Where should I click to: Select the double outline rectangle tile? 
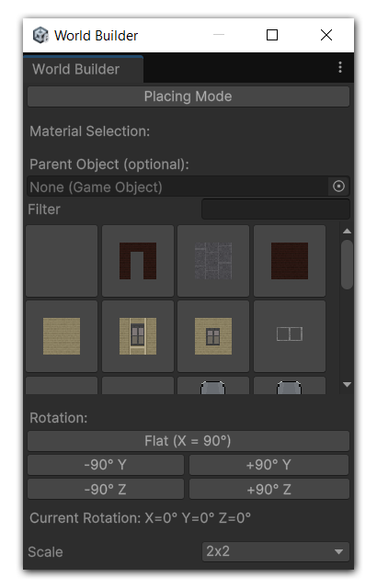(x=290, y=336)
